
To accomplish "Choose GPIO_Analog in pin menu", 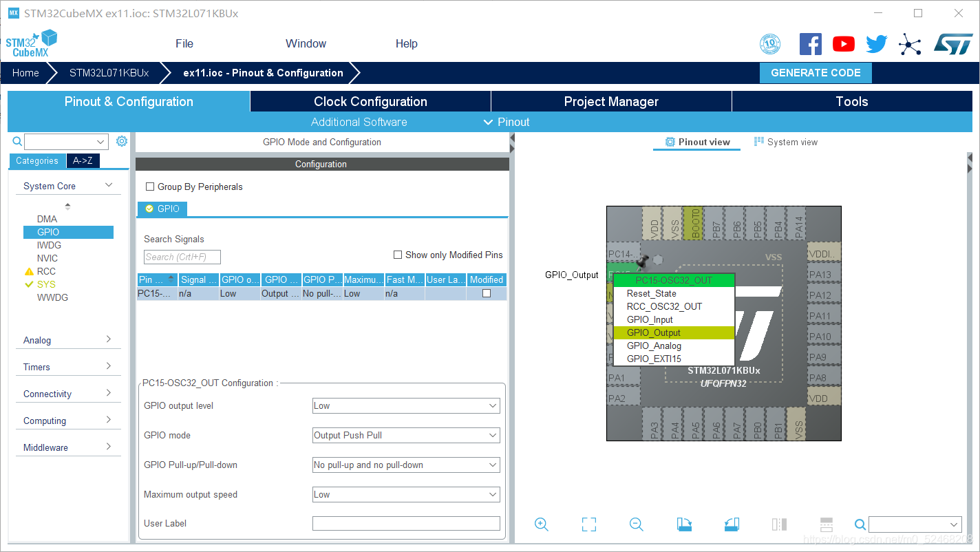I will point(674,346).
